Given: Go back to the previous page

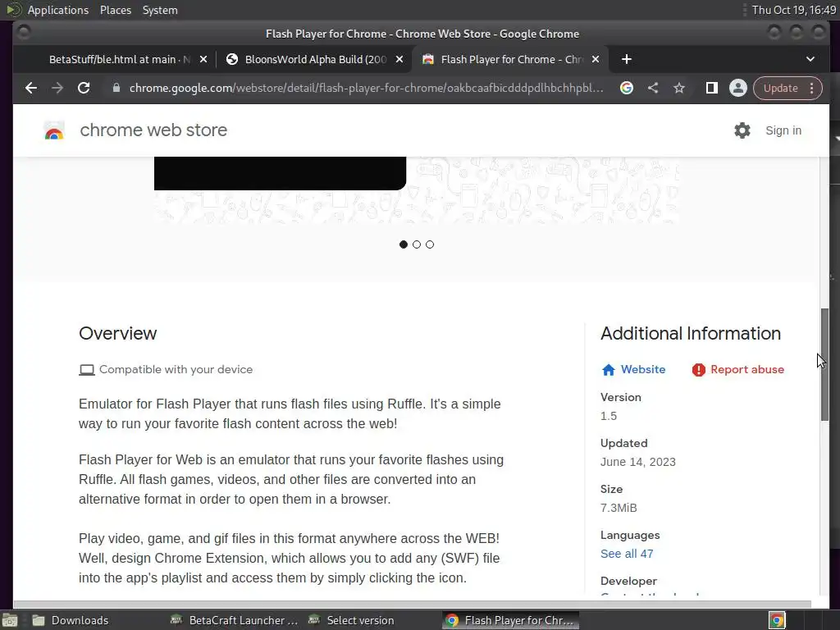Looking at the screenshot, I should pos(31,88).
